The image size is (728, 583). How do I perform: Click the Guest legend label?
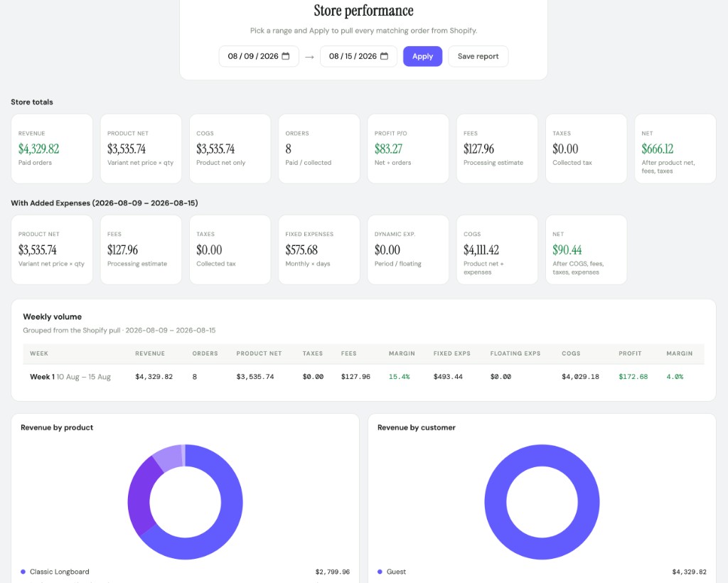[x=396, y=572]
